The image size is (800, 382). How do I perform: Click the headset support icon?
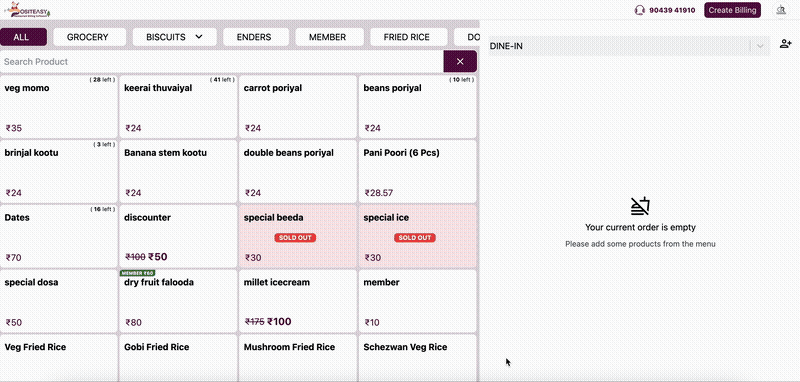point(639,10)
